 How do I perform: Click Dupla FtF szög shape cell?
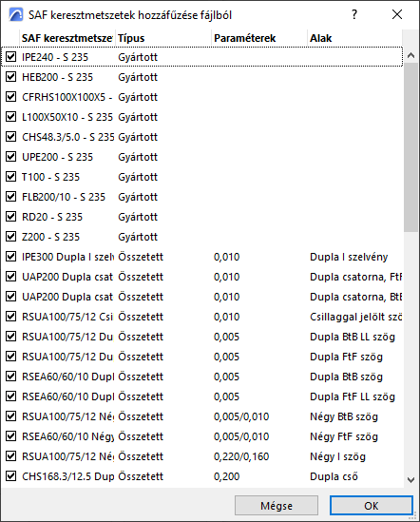point(346,357)
